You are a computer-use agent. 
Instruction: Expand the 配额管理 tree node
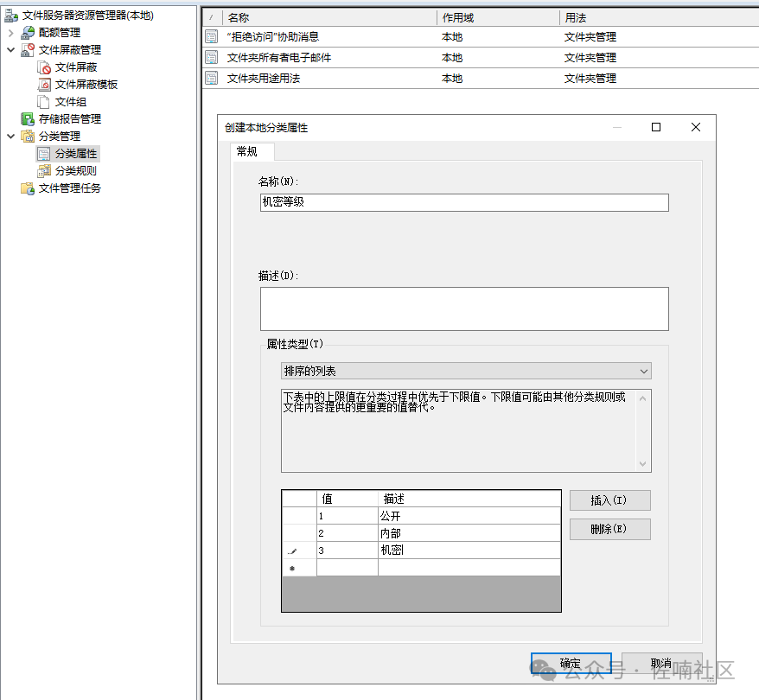click(10, 33)
